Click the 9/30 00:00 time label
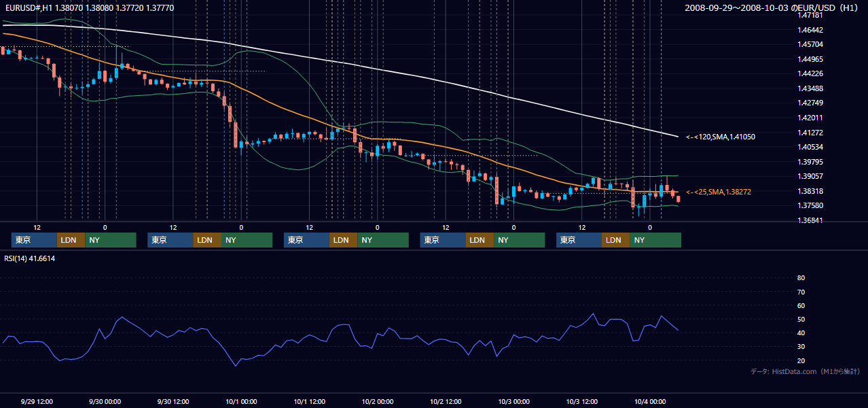This screenshot has height=408, width=868. tap(105, 401)
